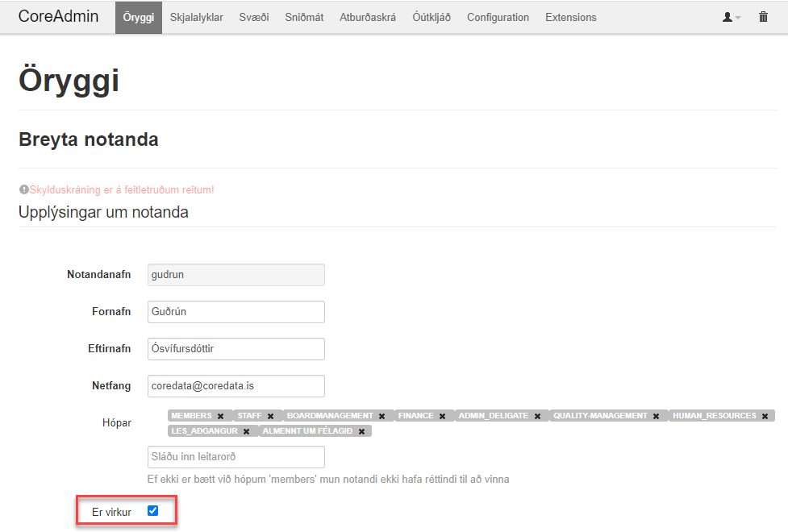Image resolution: width=788 pixels, height=532 pixels.
Task: Click the Fornafn input field
Action: [236, 312]
